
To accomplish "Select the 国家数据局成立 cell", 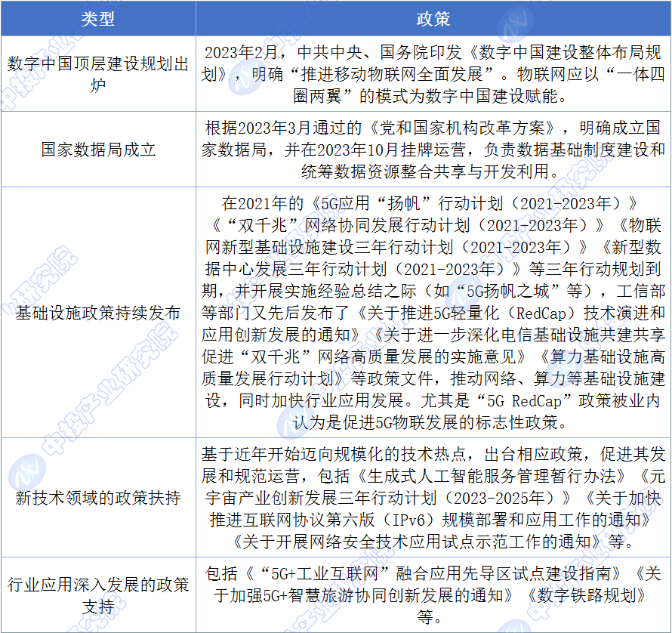I will pyautogui.click(x=97, y=150).
